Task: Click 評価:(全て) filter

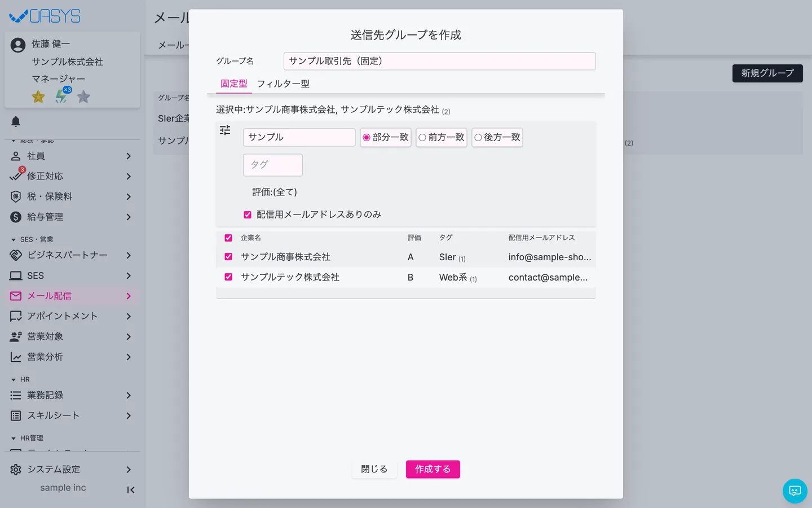Action: 275,192
